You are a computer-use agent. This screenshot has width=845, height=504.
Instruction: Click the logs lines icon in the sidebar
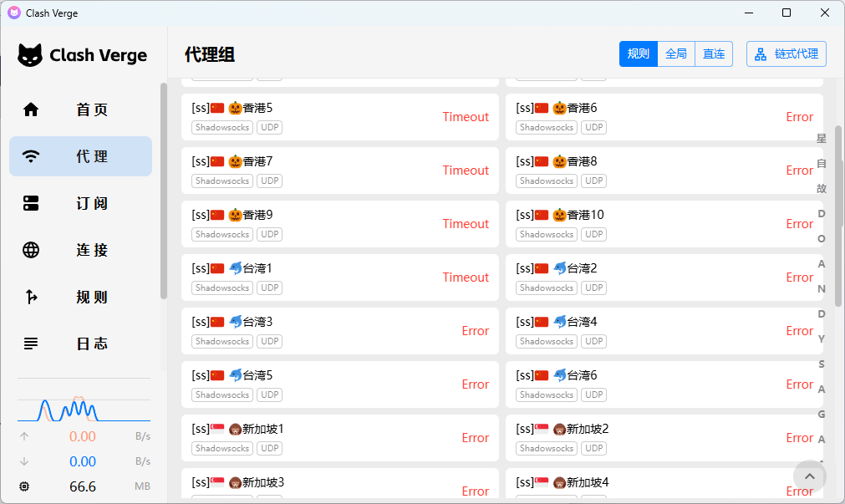(x=31, y=344)
